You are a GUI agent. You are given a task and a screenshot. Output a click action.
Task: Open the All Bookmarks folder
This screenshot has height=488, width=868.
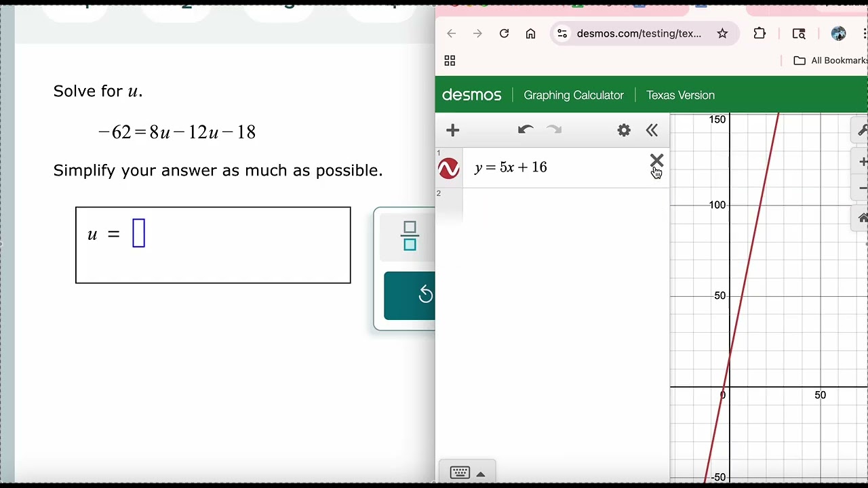pos(830,60)
